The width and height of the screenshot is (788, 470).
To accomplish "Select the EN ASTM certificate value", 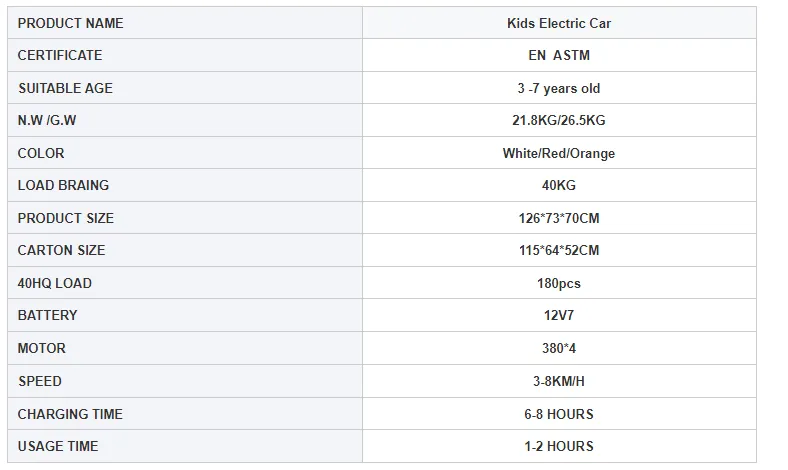I will point(558,55).
